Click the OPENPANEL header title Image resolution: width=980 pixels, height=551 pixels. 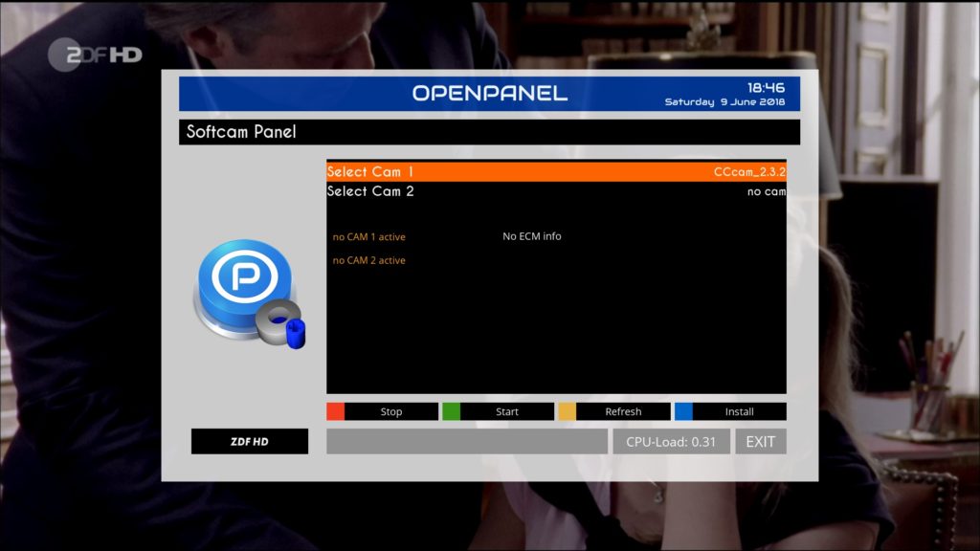pos(489,93)
